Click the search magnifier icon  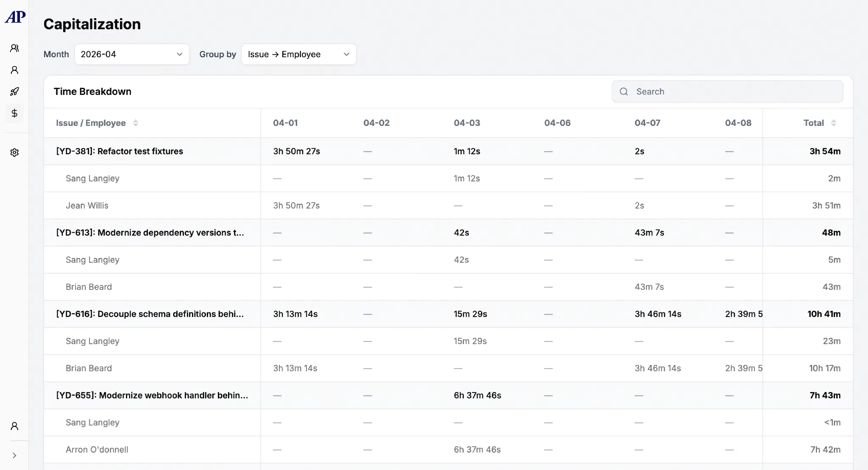click(624, 92)
